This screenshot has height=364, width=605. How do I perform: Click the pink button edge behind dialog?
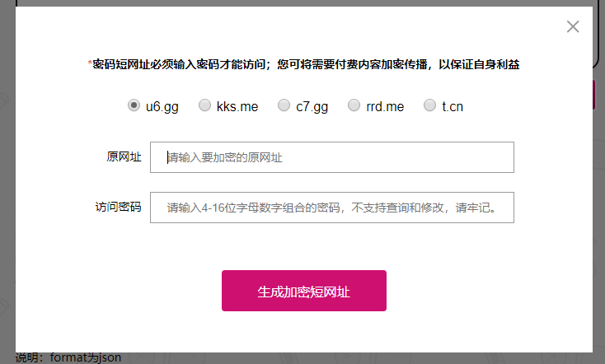point(594,95)
